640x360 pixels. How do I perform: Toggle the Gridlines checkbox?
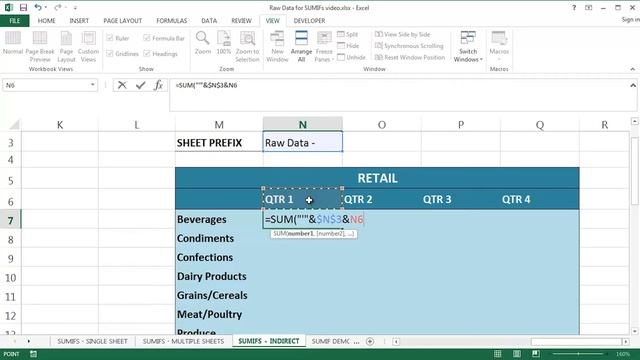click(x=122, y=53)
